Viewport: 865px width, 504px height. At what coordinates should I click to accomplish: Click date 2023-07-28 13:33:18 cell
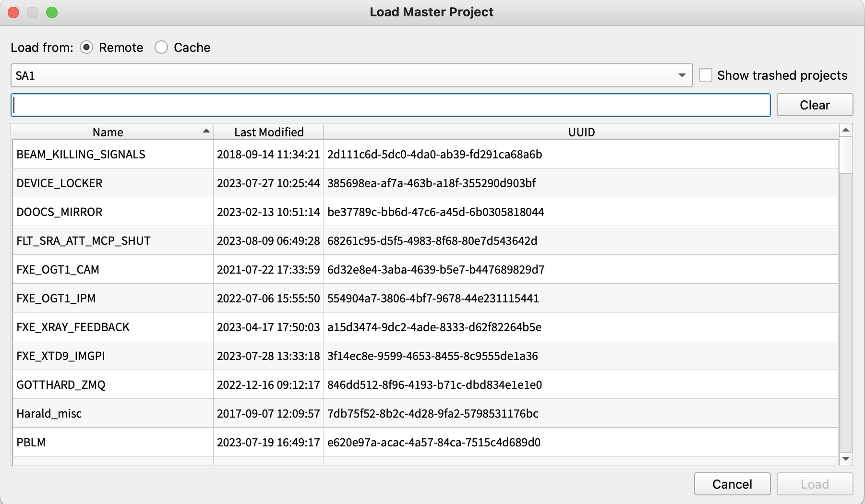(268, 356)
